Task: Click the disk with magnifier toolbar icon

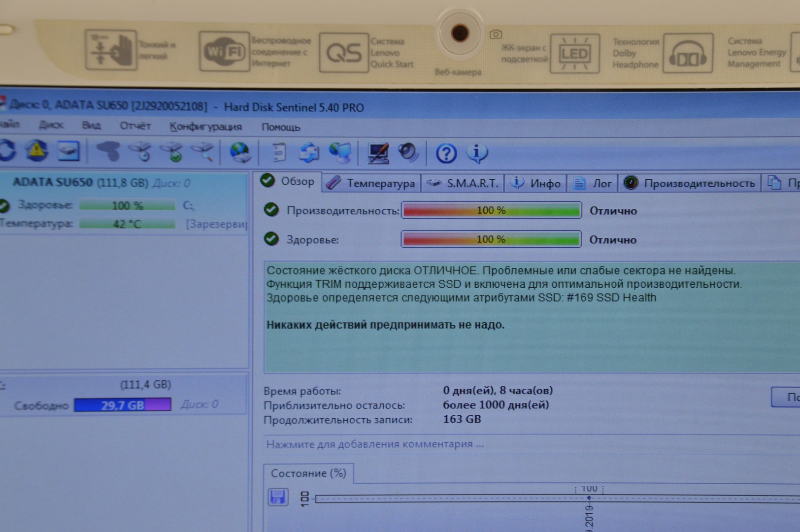Action: (x=202, y=152)
